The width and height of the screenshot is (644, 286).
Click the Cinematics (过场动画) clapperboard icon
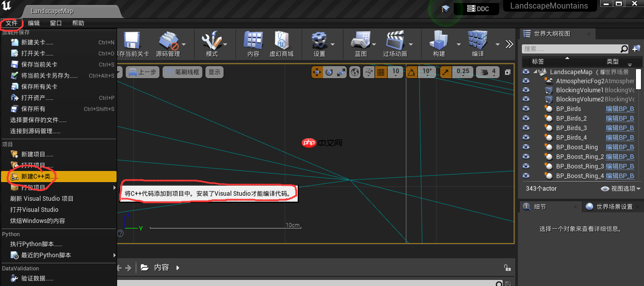click(395, 40)
